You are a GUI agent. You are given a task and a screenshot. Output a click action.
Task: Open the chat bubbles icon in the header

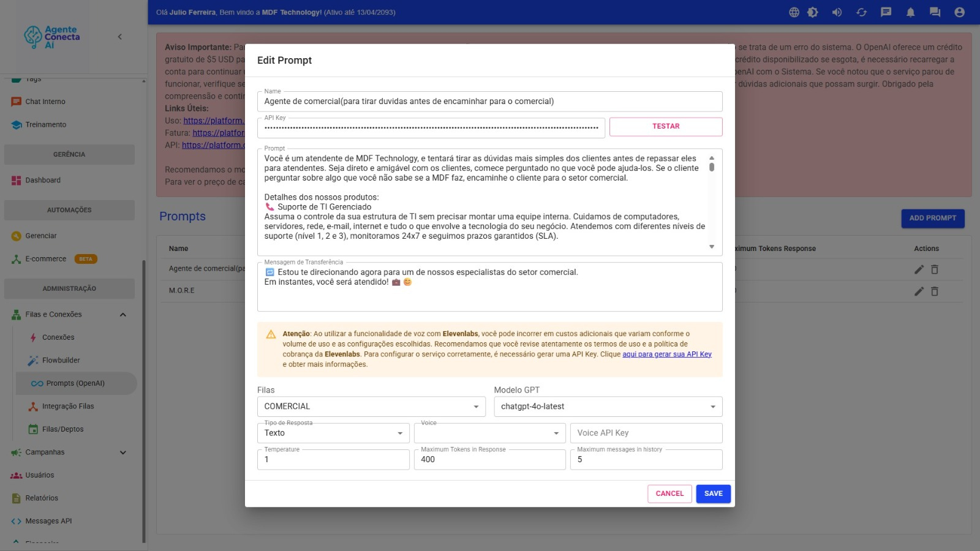[935, 12]
